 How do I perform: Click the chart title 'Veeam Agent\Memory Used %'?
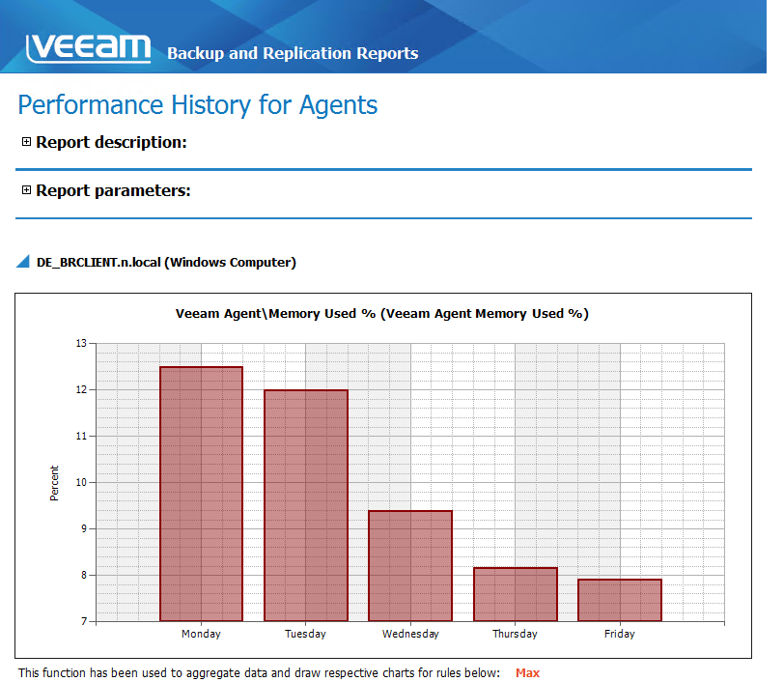(382, 314)
